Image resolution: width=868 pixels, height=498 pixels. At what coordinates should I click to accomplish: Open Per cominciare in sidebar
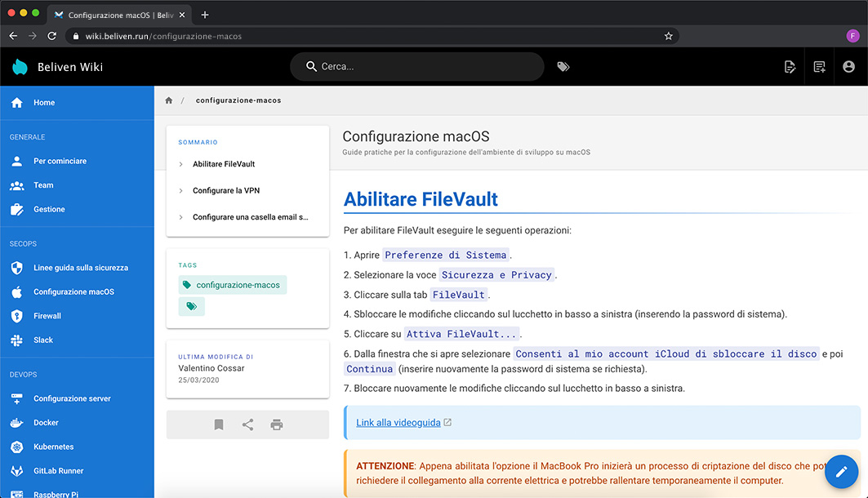tap(77, 161)
